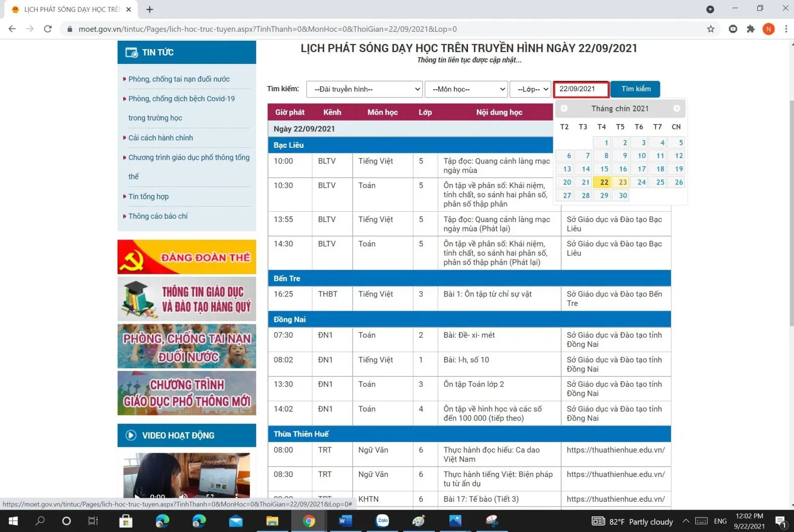Select day 30 in calendar
The height and width of the screenshot is (532, 794).
click(x=621, y=195)
